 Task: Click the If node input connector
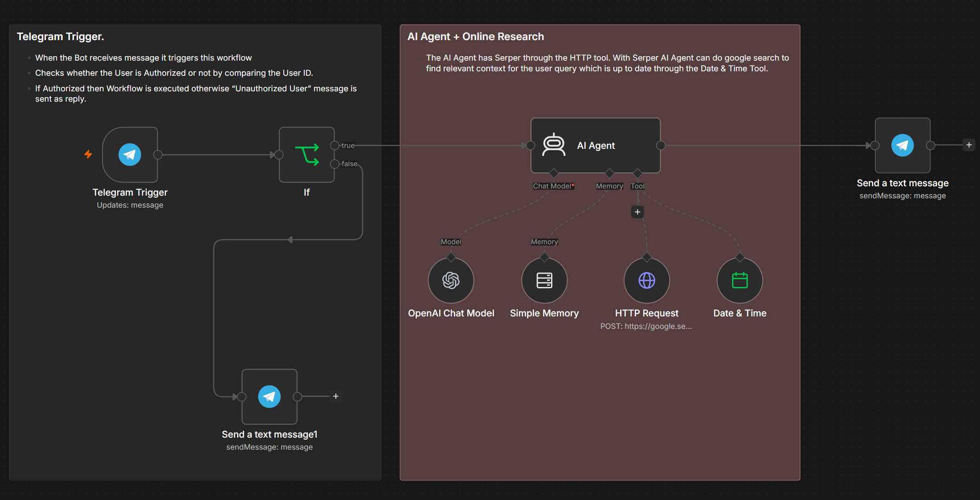click(x=279, y=155)
